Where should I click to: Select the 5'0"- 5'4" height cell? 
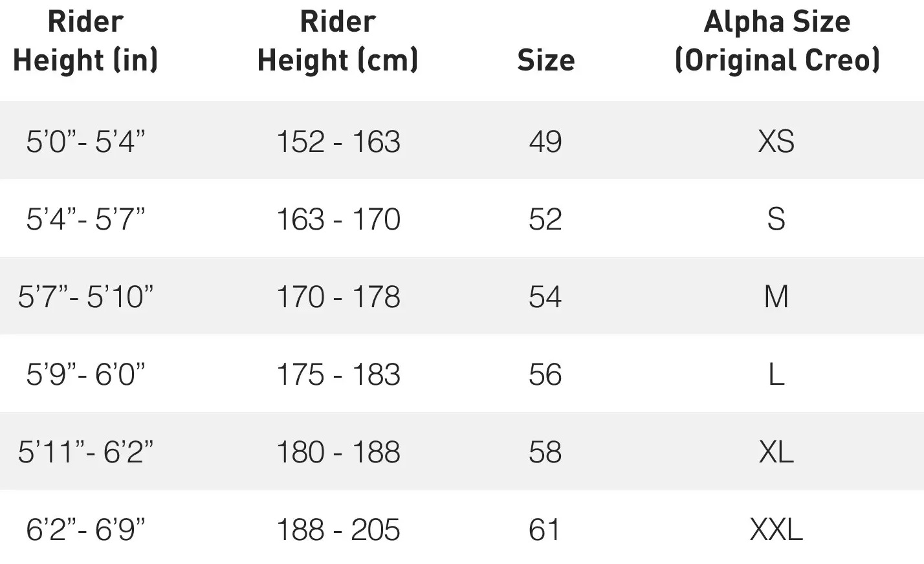point(85,141)
